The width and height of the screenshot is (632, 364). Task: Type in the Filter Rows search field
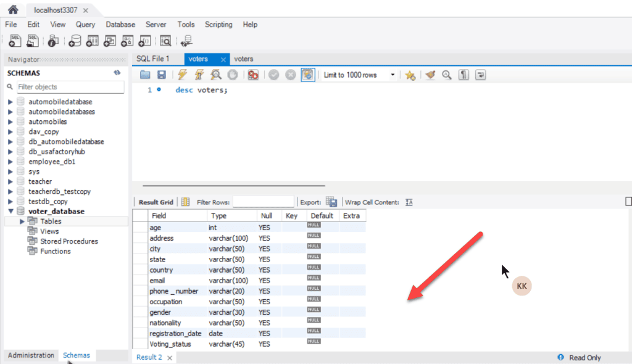265,201
